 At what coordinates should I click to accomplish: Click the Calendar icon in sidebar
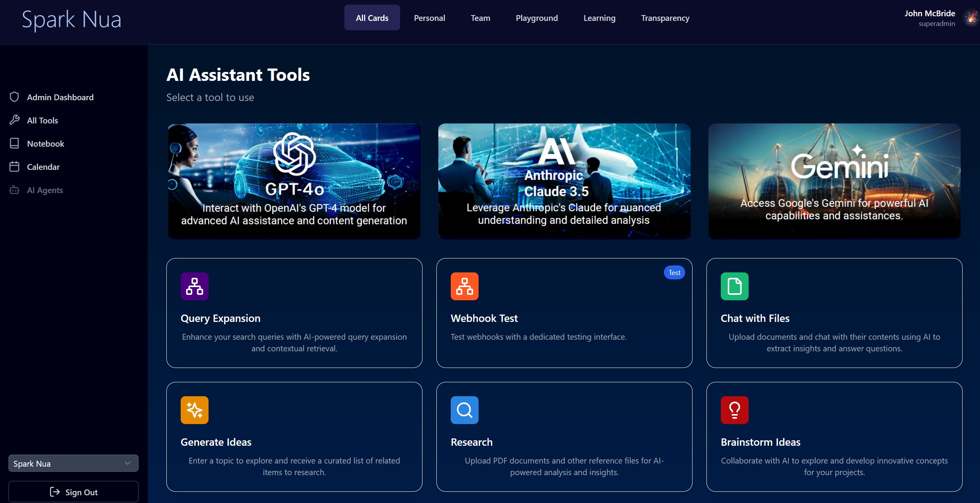[14, 166]
